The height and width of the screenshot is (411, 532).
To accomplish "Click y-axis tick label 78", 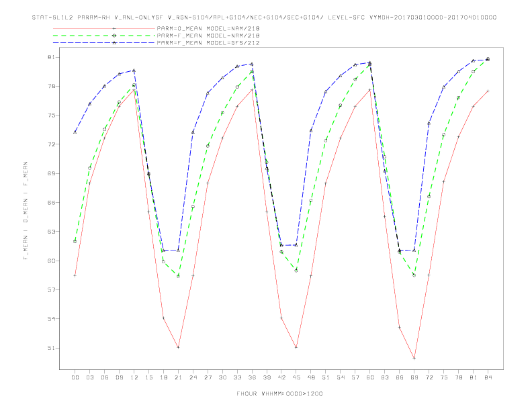I will (51, 86).
